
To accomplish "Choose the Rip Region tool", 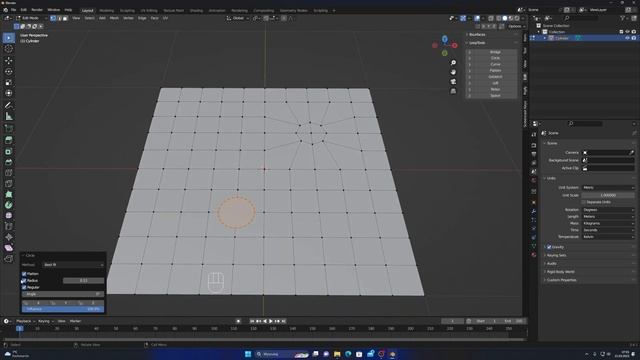I will click(x=9, y=258).
